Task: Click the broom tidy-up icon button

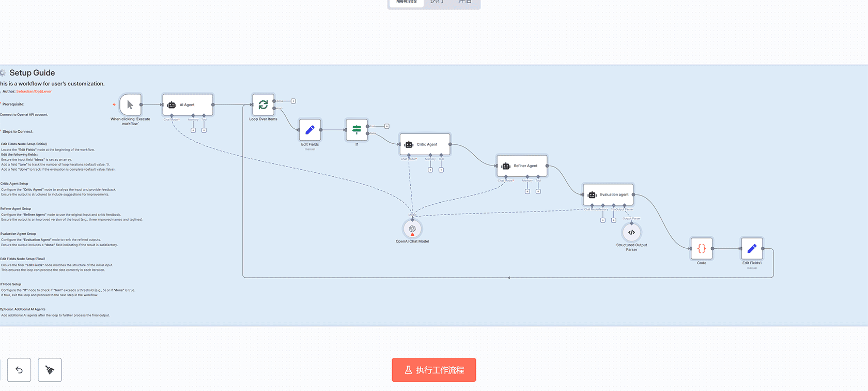Action: click(x=50, y=370)
